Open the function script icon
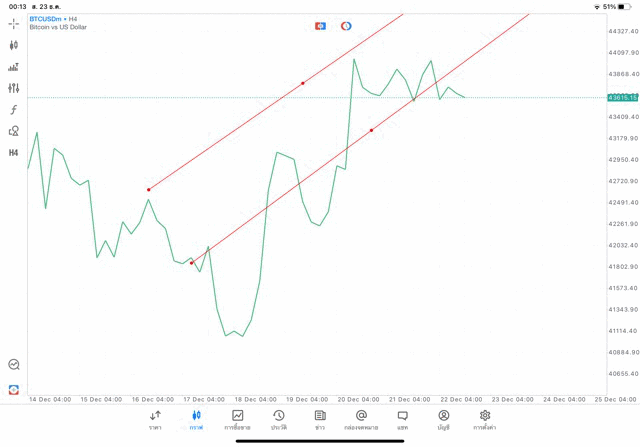 click(14, 110)
